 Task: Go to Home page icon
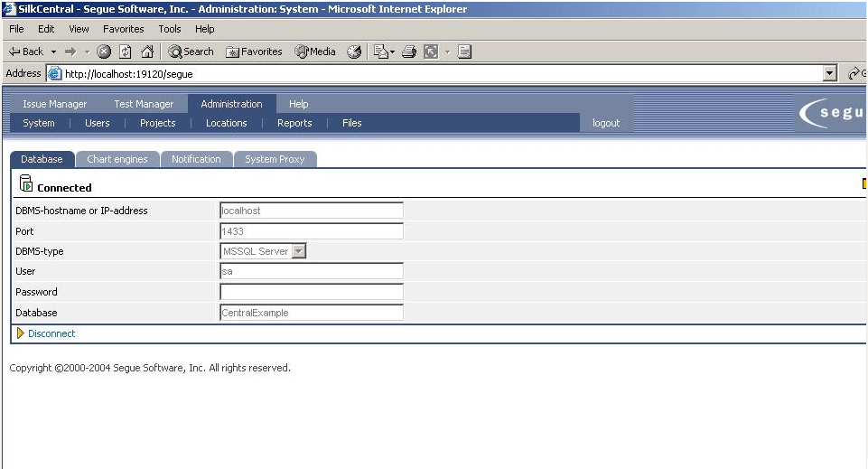[x=147, y=52]
